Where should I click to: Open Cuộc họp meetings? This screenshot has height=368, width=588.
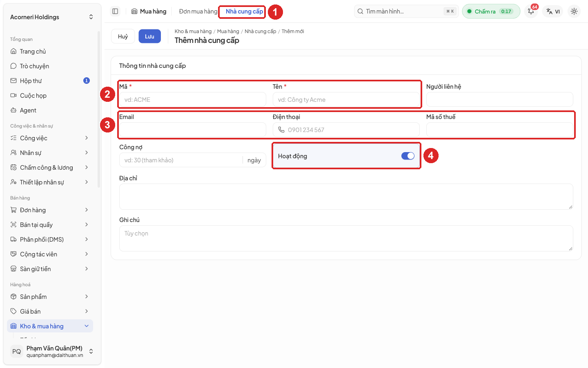click(x=50, y=96)
